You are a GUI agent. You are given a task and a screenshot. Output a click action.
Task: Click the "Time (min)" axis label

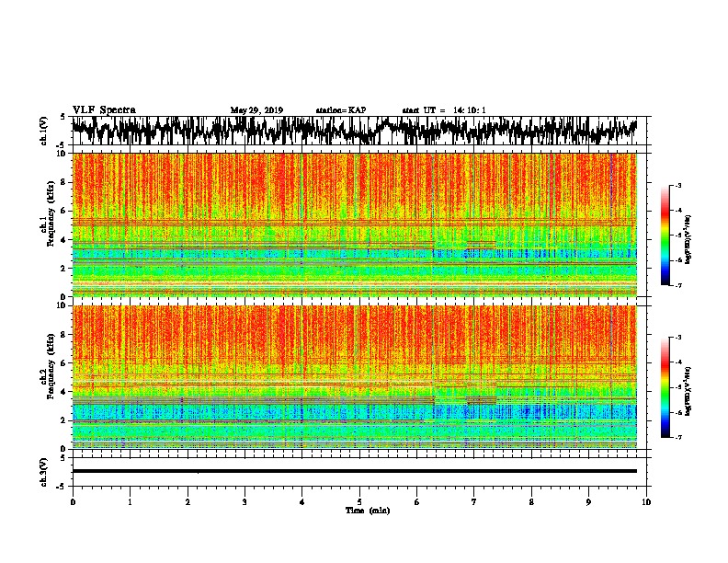(368, 511)
